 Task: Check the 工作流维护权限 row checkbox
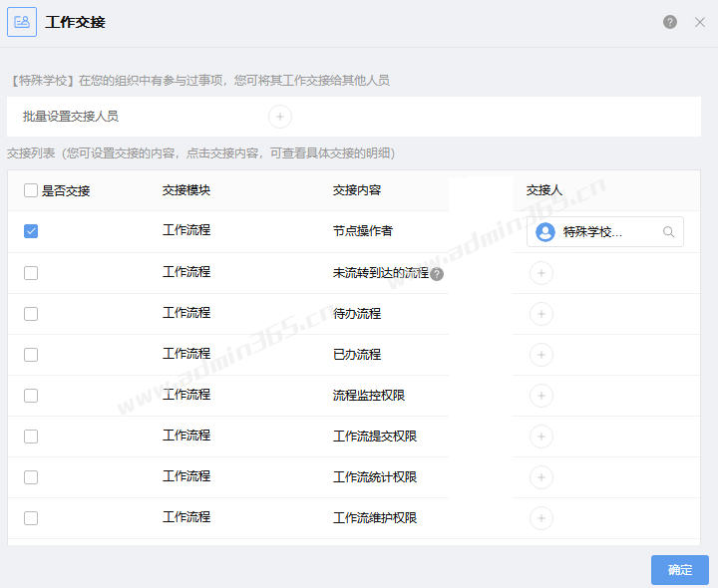tap(31, 518)
